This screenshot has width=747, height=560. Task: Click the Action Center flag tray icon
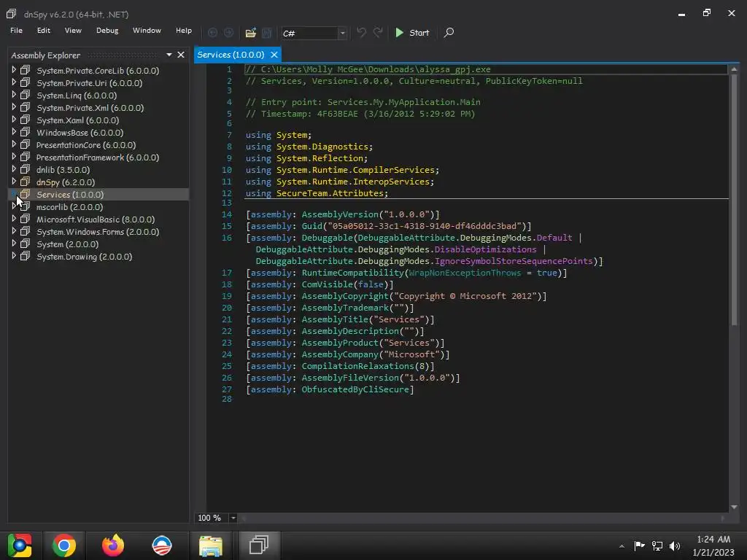click(x=639, y=545)
